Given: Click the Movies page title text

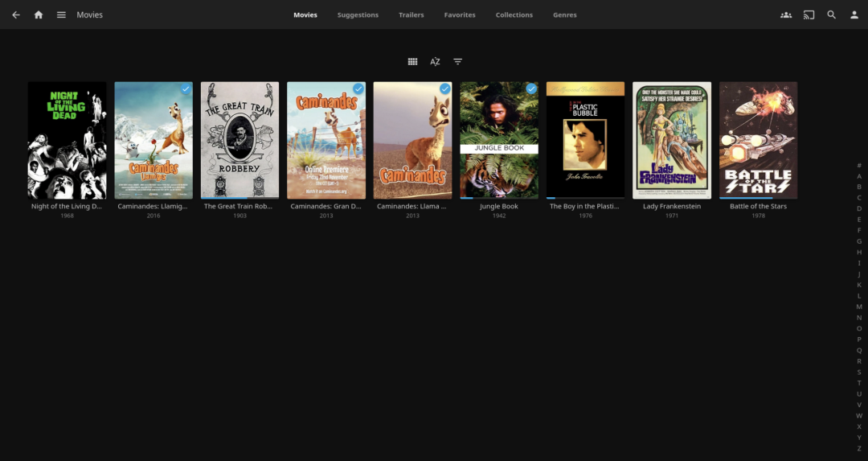Looking at the screenshot, I should point(90,15).
